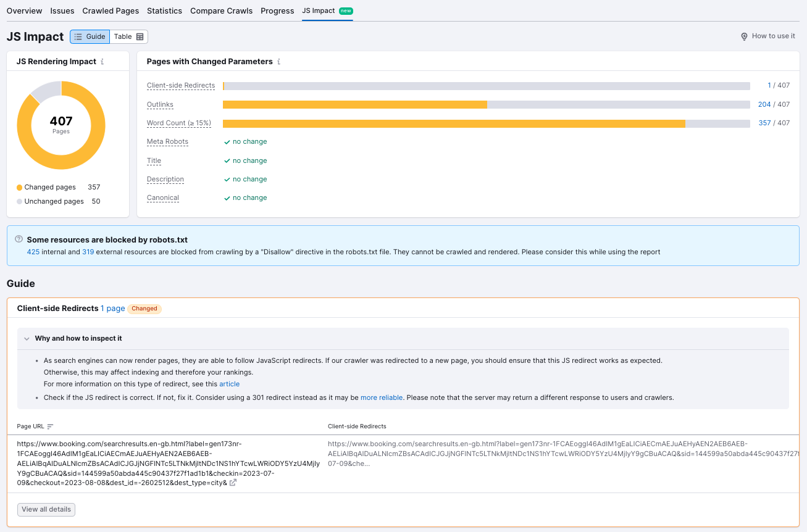The width and height of the screenshot is (807, 532).
Task: Click the 1 page link for Client-side Redirects
Action: 112,308
